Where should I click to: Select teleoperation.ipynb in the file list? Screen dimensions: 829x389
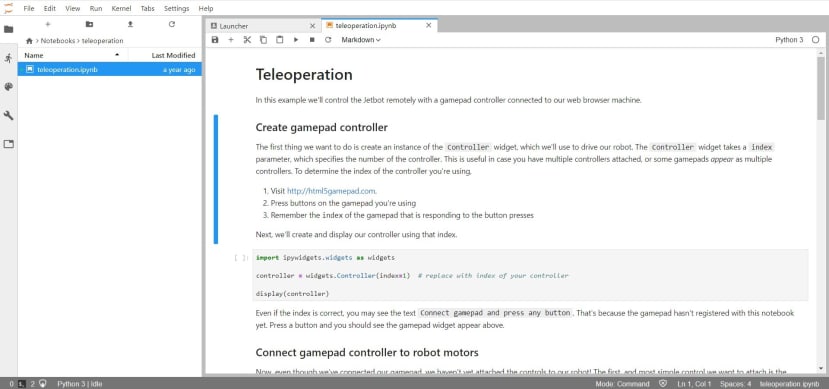(x=109, y=69)
